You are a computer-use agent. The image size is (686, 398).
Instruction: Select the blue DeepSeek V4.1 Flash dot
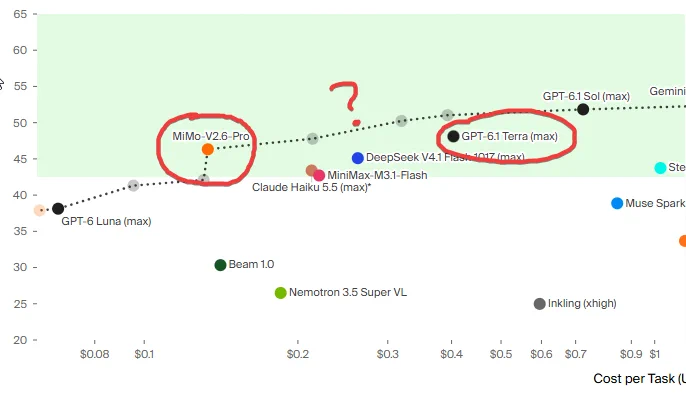(x=357, y=158)
